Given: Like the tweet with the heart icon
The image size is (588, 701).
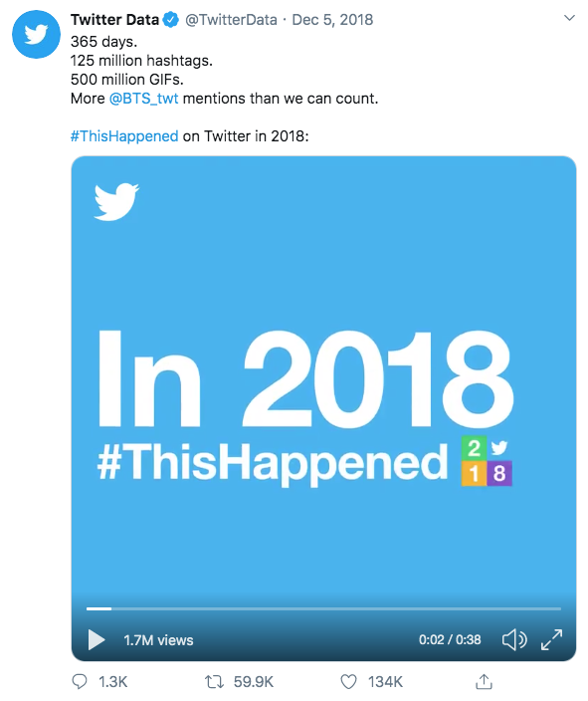Looking at the screenshot, I should pyautogui.click(x=348, y=682).
